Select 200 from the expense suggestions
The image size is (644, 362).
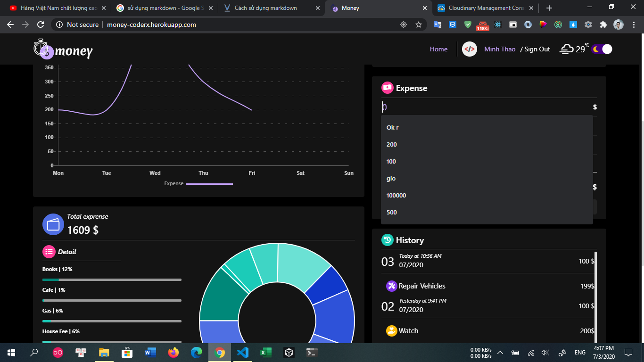391,144
